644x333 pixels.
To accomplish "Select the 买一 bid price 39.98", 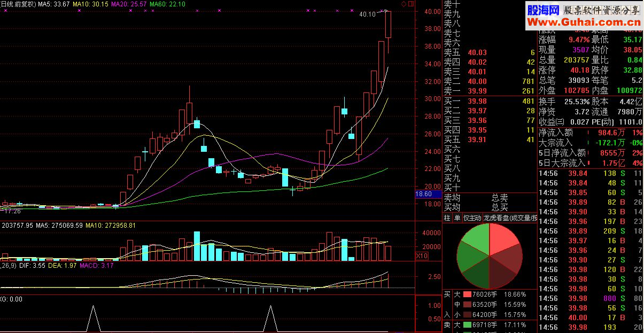I will click(x=477, y=101).
